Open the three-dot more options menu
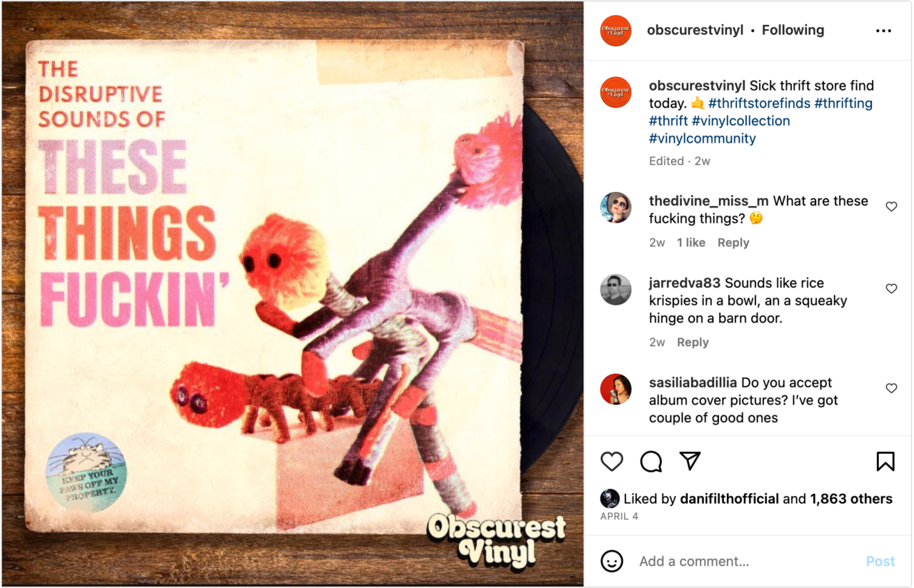Viewport: 914px width, 588px height. 884,31
